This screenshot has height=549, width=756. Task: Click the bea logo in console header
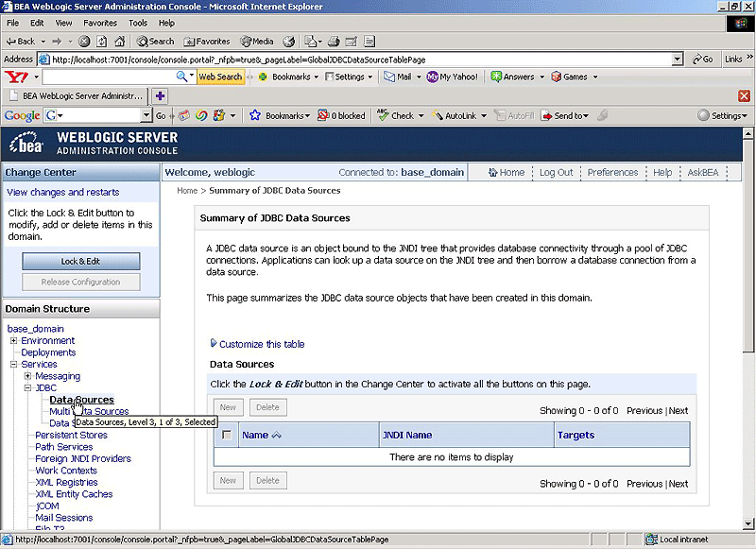(x=26, y=143)
